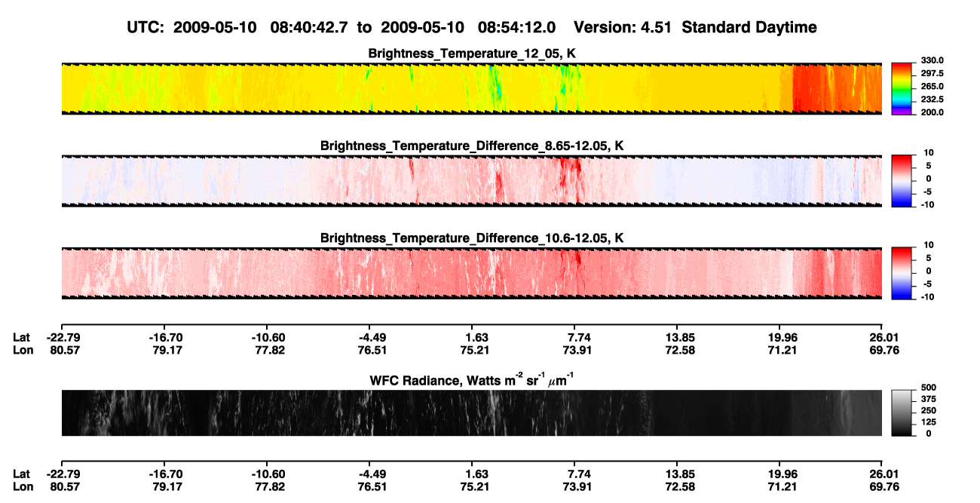Click the 13.85 latitude tick above the WFC panel
Image resolution: width=980 pixels, height=503 pixels.
678,338
